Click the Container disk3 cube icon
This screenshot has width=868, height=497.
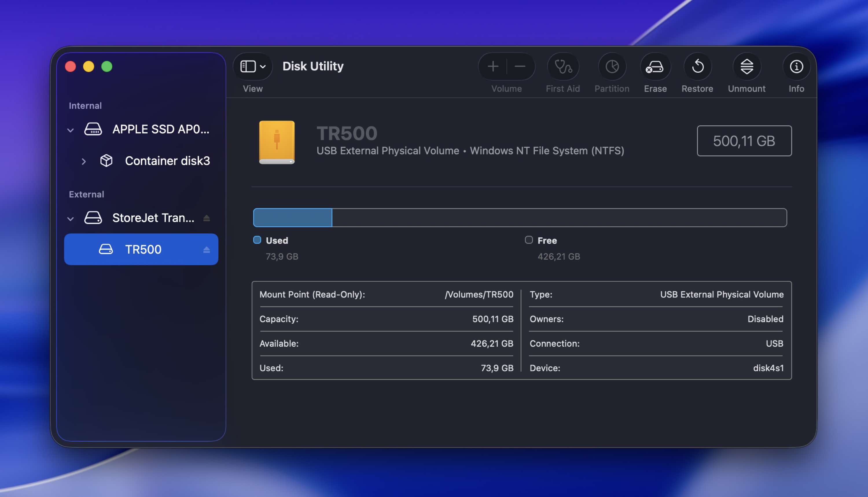pos(106,160)
